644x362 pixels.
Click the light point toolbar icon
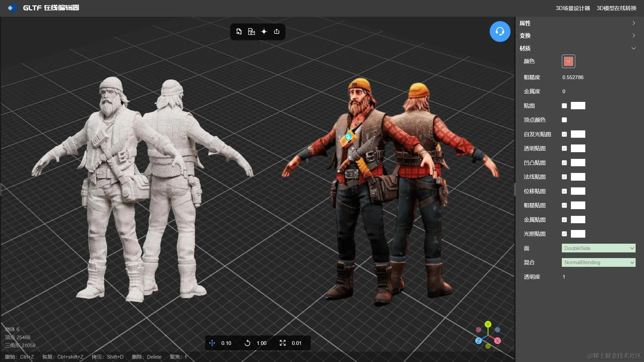264,32
